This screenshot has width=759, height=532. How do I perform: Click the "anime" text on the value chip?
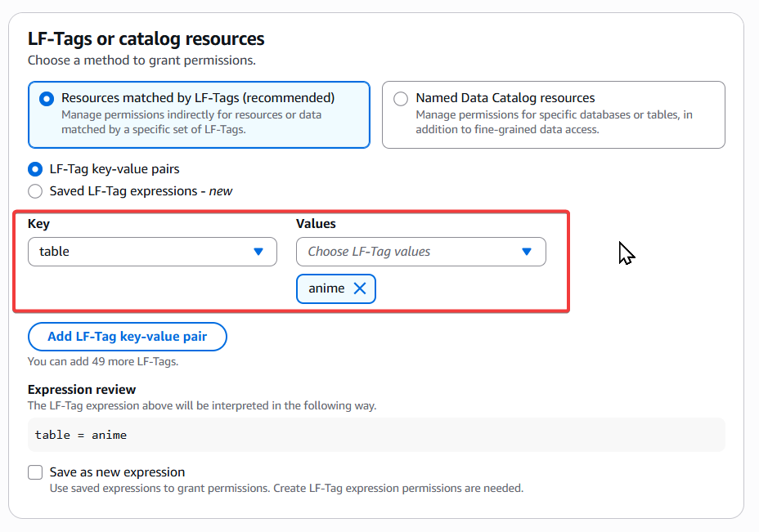326,288
